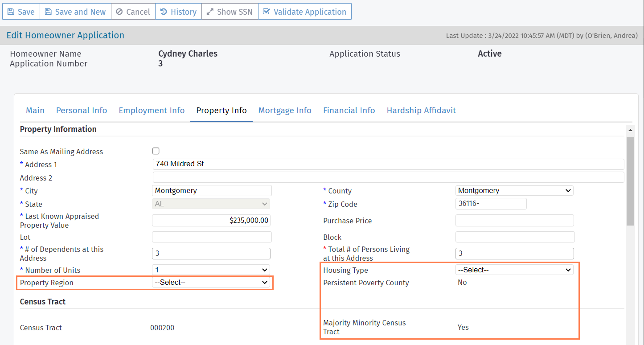The height and width of the screenshot is (345, 644).
Task: Click the Save floppy disk icon
Action: point(11,12)
